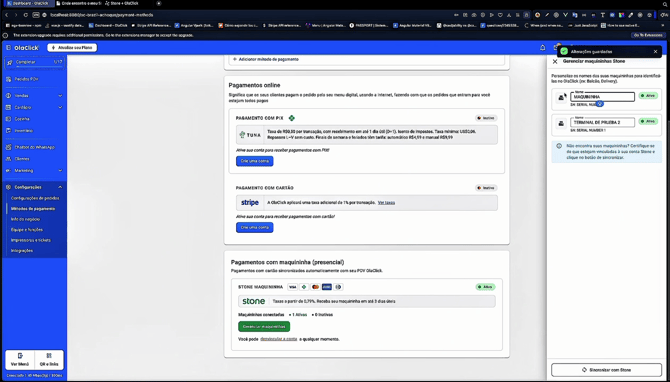Click the 1 Ativos connected machines text

tap(299, 315)
